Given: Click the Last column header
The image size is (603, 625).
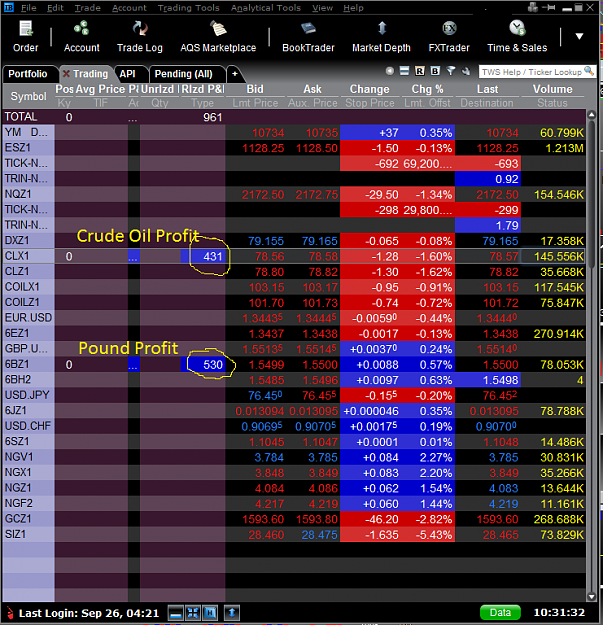Looking at the screenshot, I should 487,89.
